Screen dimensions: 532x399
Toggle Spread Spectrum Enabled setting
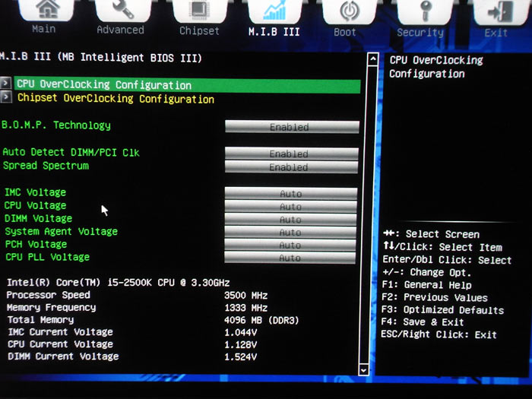291,167
